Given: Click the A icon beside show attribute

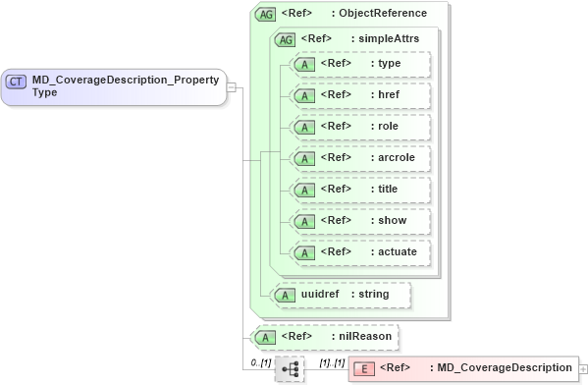Looking at the screenshot, I should [304, 222].
